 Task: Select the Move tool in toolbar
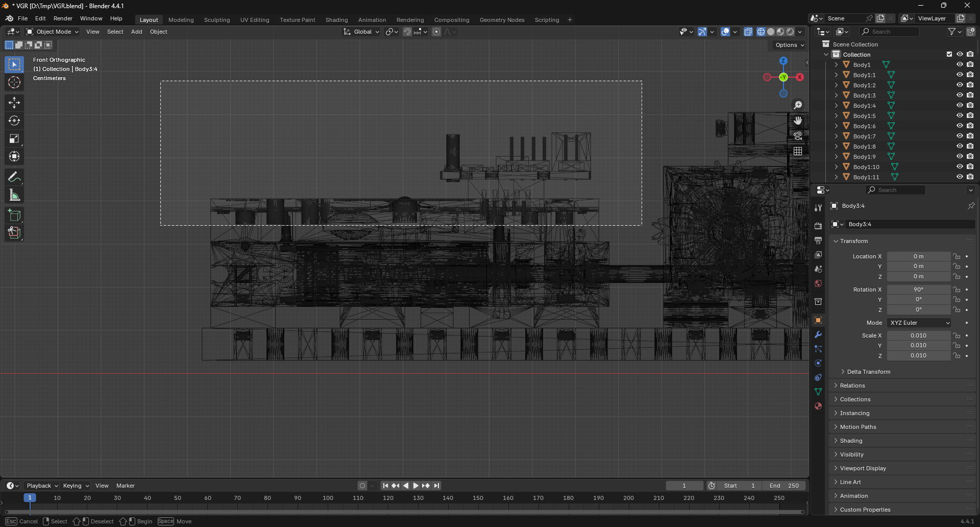[14, 103]
